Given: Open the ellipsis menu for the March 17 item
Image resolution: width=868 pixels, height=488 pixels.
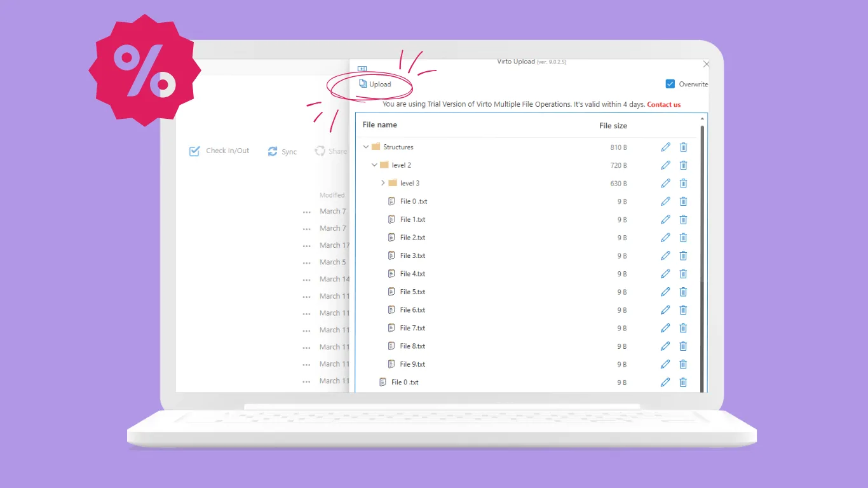Looking at the screenshot, I should click(306, 245).
